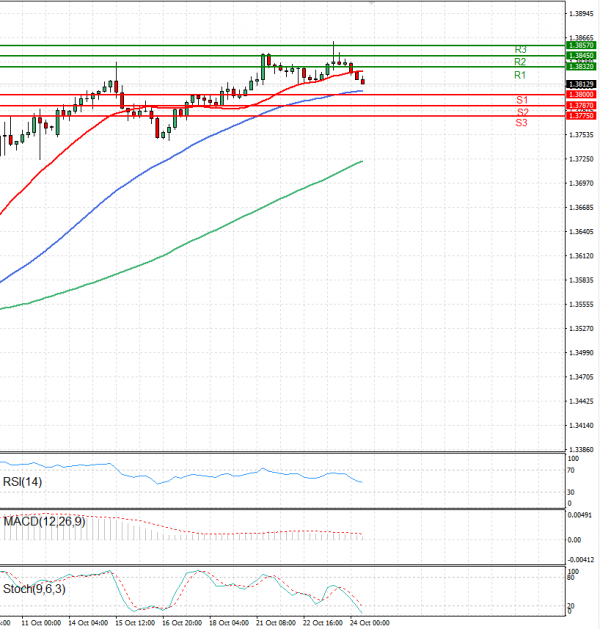
Task: Click the 1.38945 price axis value
Action: pos(581,14)
